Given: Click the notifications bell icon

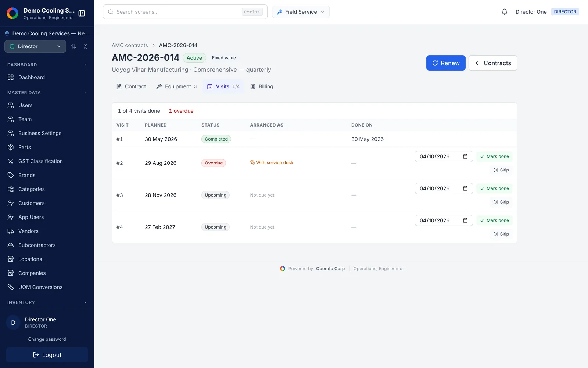Looking at the screenshot, I should point(505,12).
